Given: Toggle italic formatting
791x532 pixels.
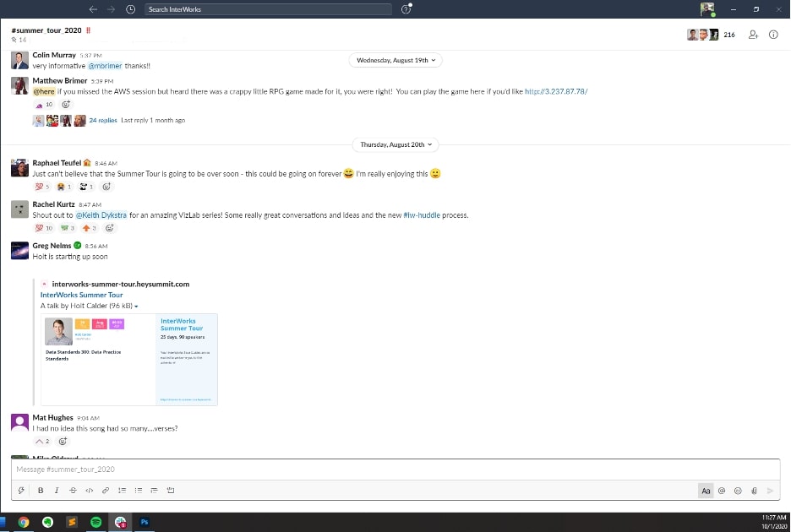Looking at the screenshot, I should point(57,490).
